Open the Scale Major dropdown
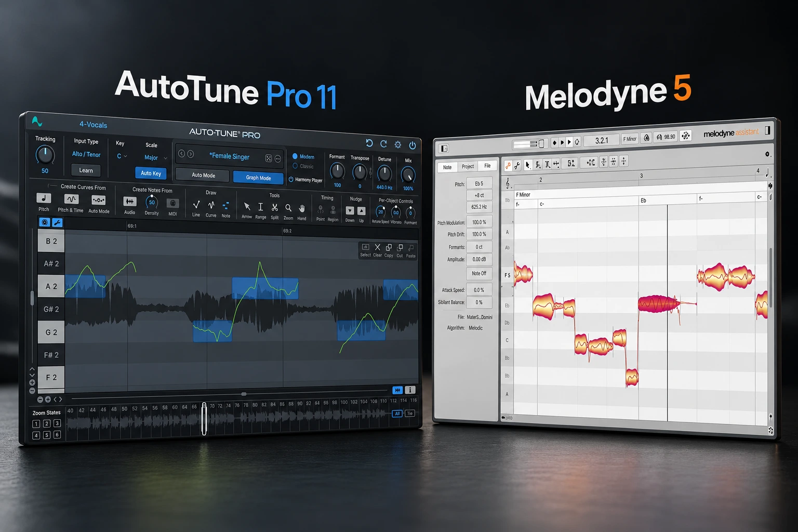Viewport: 798px width, 532px height. [155, 157]
